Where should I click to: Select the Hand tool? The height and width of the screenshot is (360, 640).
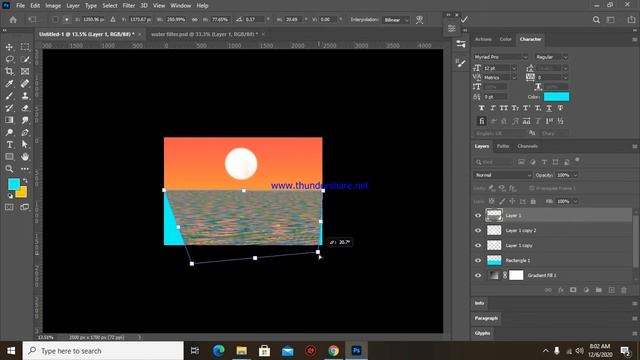pos(25,157)
